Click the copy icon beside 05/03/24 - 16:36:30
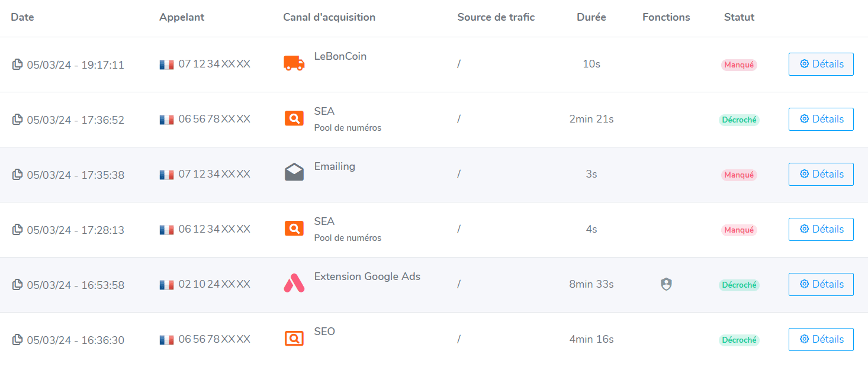Image resolution: width=868 pixels, height=367 pixels. tap(18, 340)
